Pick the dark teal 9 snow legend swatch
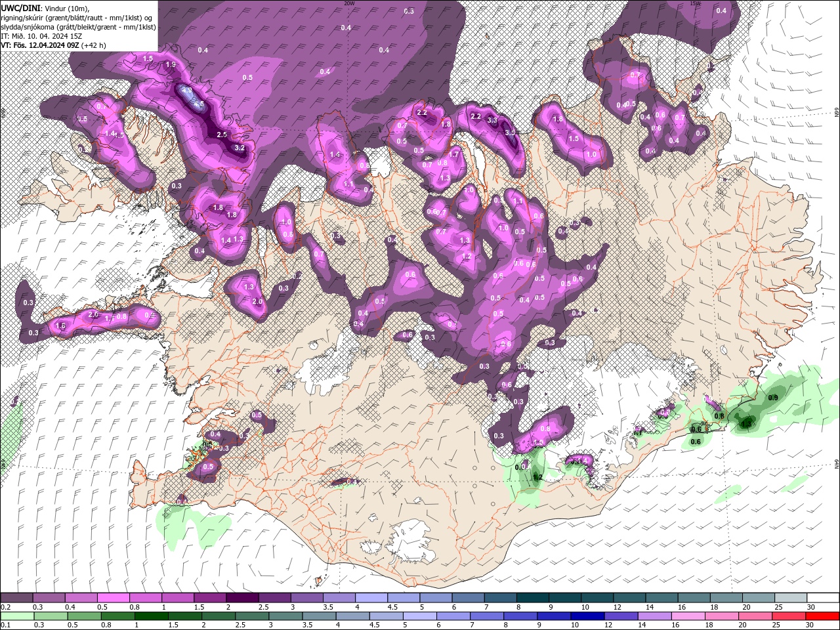The image size is (840, 630). pos(564,598)
